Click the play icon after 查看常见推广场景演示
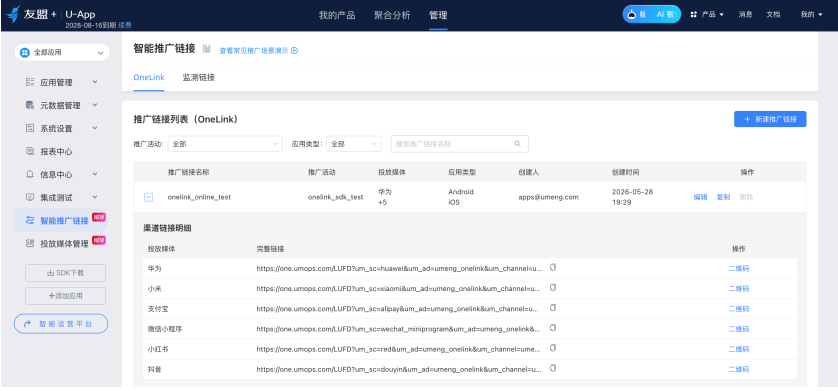This screenshot has height=391, width=838. (x=294, y=51)
